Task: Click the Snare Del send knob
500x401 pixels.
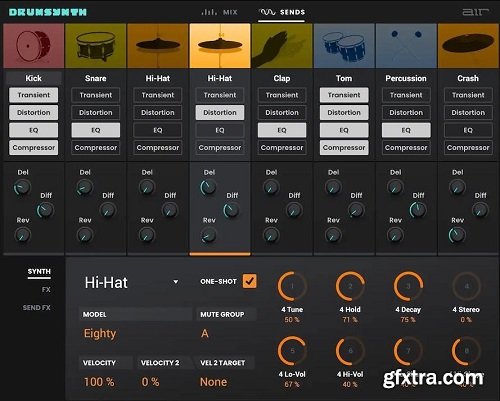Action: coord(84,188)
